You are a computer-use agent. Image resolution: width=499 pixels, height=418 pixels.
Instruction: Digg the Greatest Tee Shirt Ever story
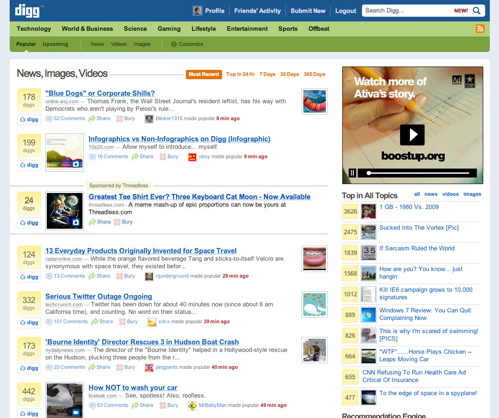[29, 223]
